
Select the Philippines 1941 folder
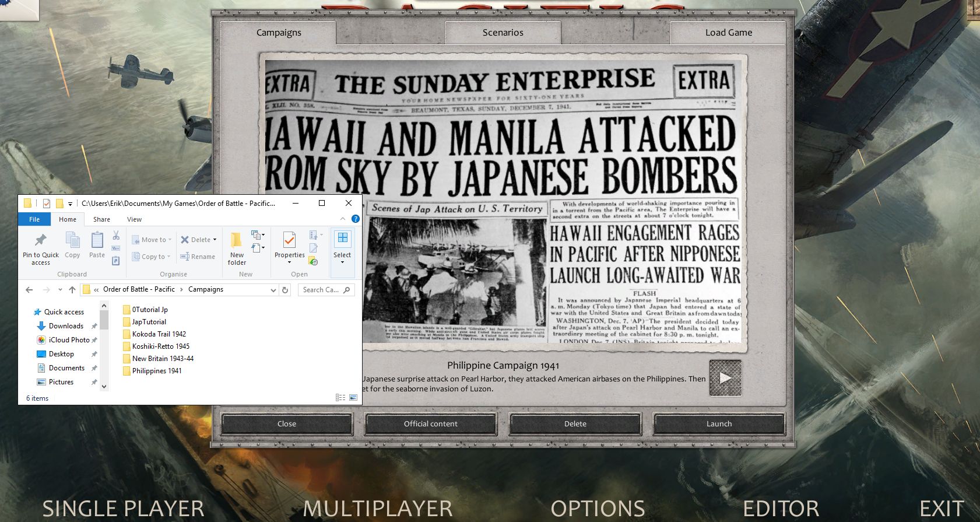pos(153,371)
